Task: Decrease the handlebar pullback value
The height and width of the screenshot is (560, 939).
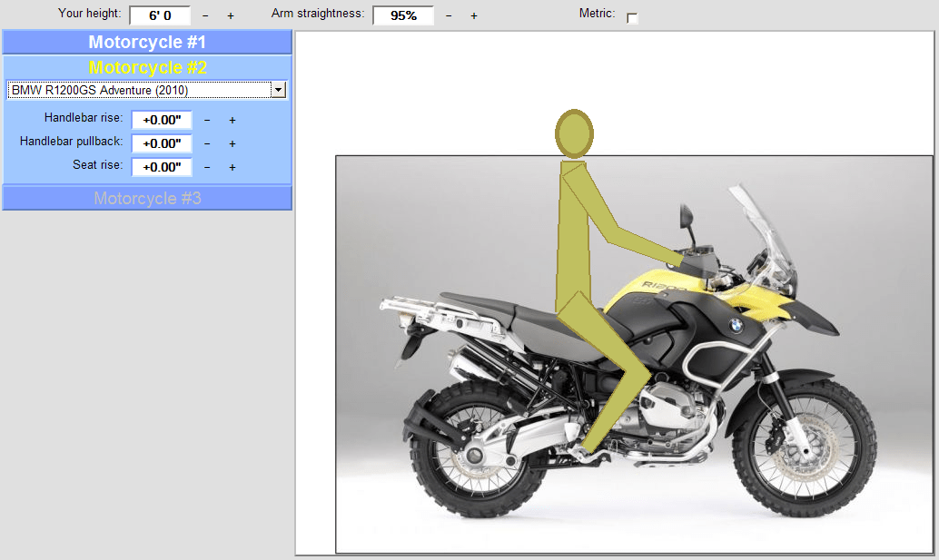Action: 206,143
